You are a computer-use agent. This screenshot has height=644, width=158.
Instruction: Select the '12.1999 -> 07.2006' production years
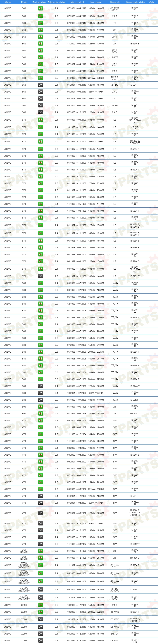[77, 304]
